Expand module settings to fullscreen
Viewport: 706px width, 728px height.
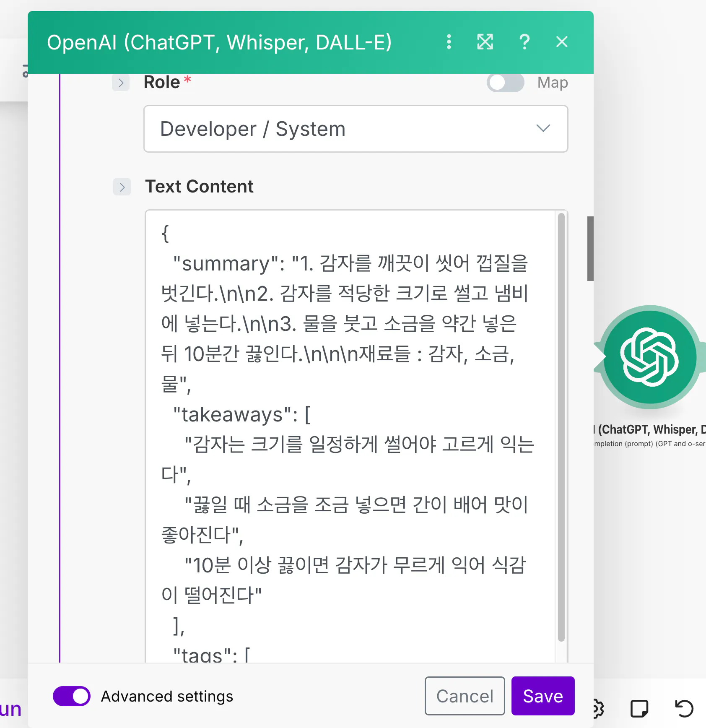pyautogui.click(x=485, y=42)
